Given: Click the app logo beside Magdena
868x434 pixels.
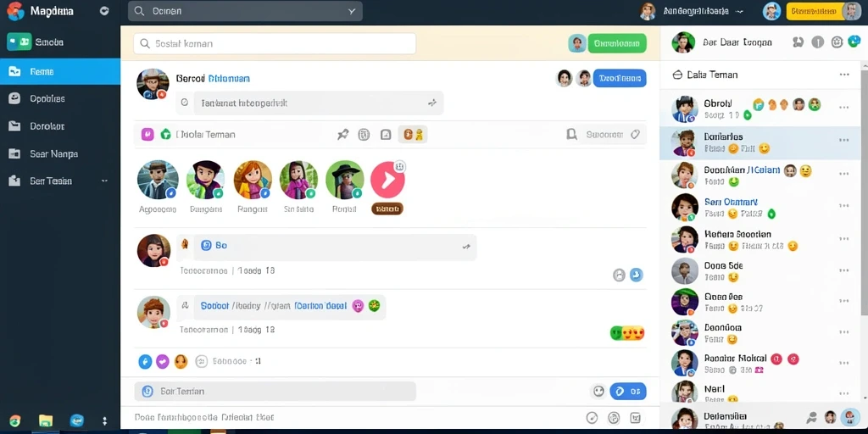Looking at the screenshot, I should coord(15,11).
